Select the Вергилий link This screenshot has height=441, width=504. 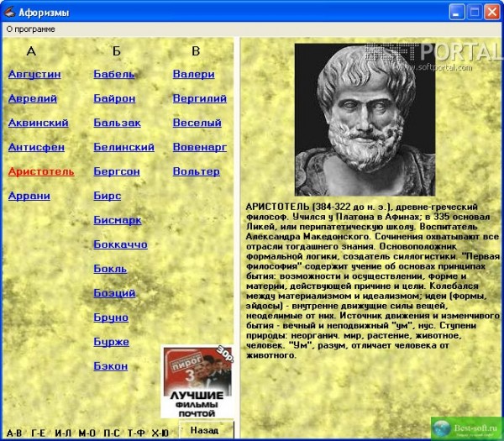point(200,98)
